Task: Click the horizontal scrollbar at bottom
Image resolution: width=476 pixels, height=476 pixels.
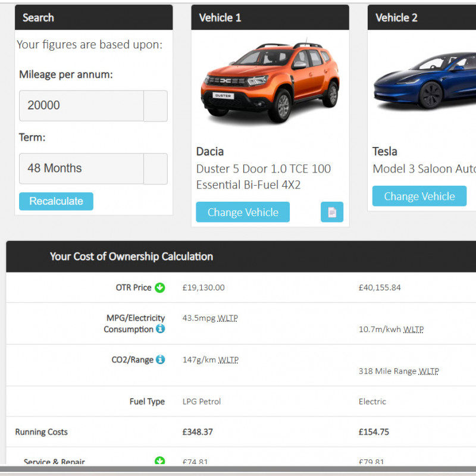Action: point(238,469)
